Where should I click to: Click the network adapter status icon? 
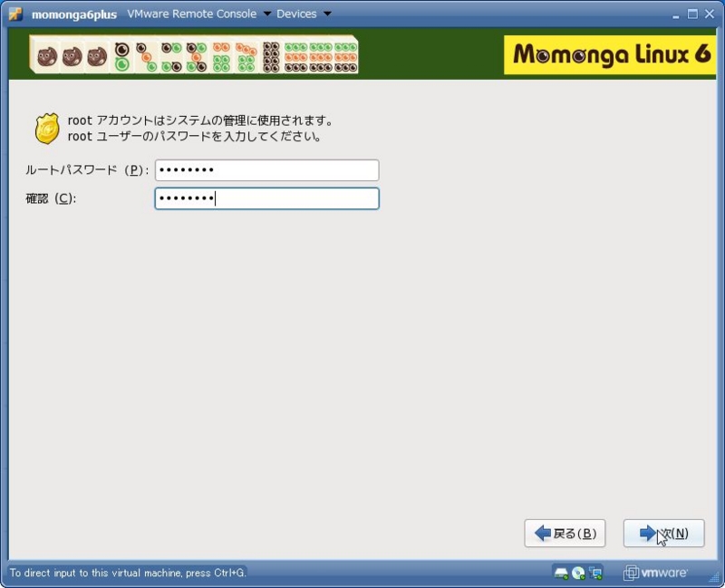(x=595, y=574)
